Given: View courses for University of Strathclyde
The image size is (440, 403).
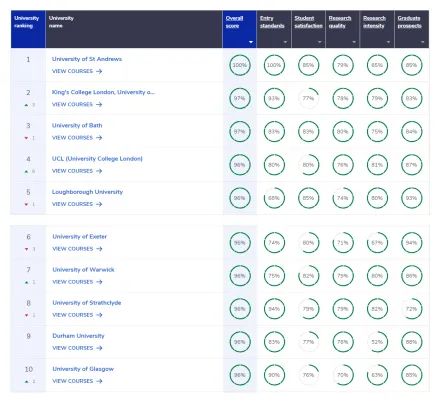Looking at the screenshot, I should (x=77, y=315).
